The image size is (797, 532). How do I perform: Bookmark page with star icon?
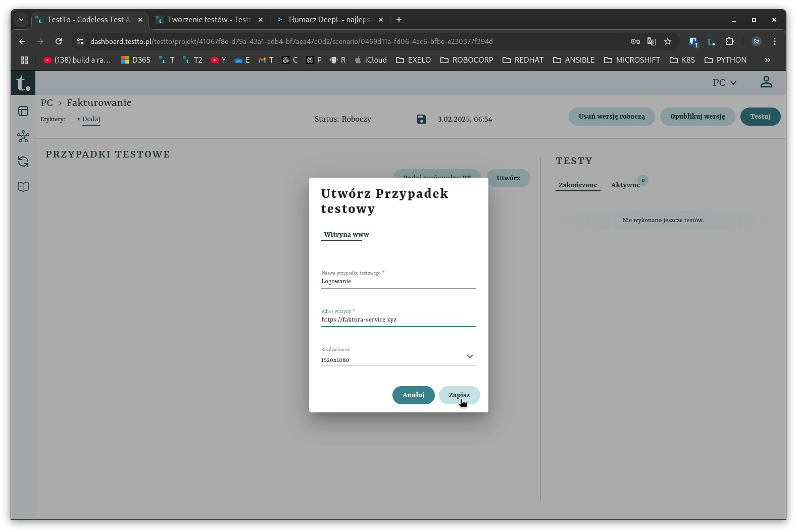click(668, 41)
